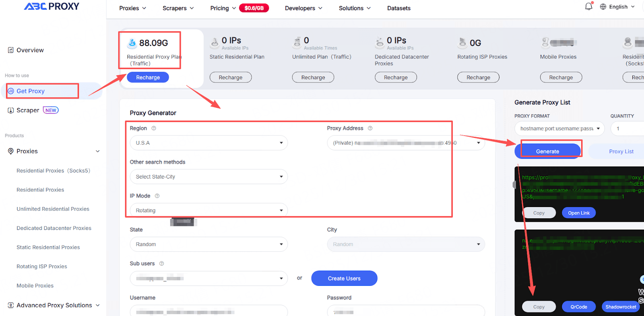Click the ABC Proxy logo
This screenshot has height=316, width=644.
(52, 6)
